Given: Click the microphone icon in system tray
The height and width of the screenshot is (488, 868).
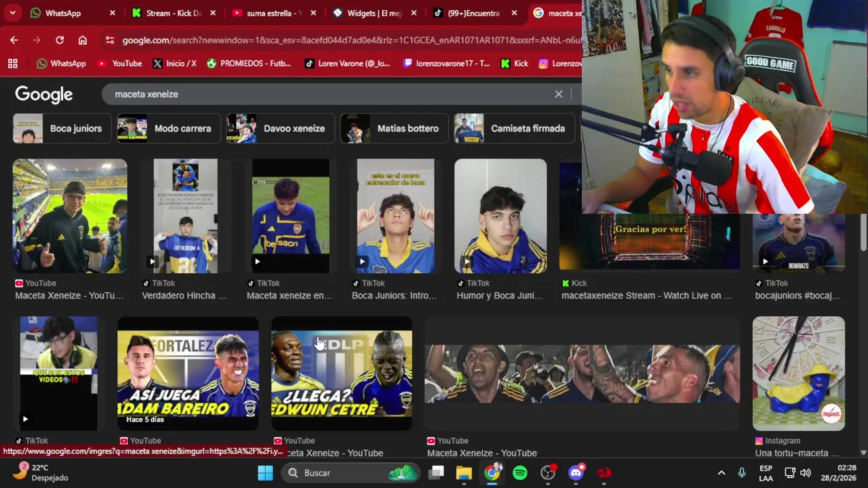Looking at the screenshot, I should coord(742,472).
